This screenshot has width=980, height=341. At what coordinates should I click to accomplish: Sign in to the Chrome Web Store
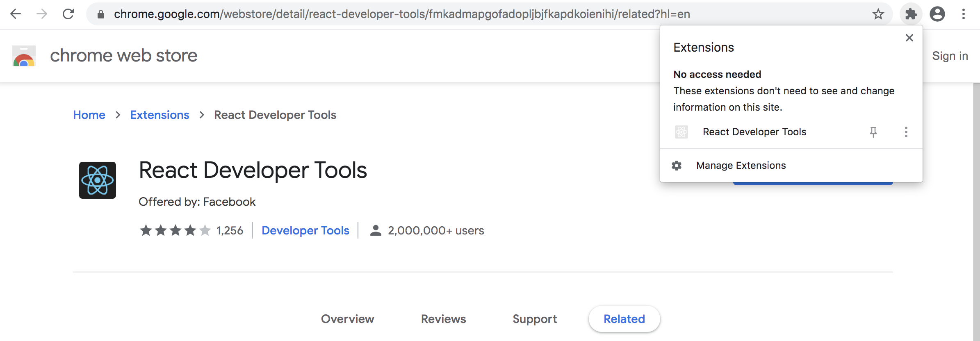(950, 56)
